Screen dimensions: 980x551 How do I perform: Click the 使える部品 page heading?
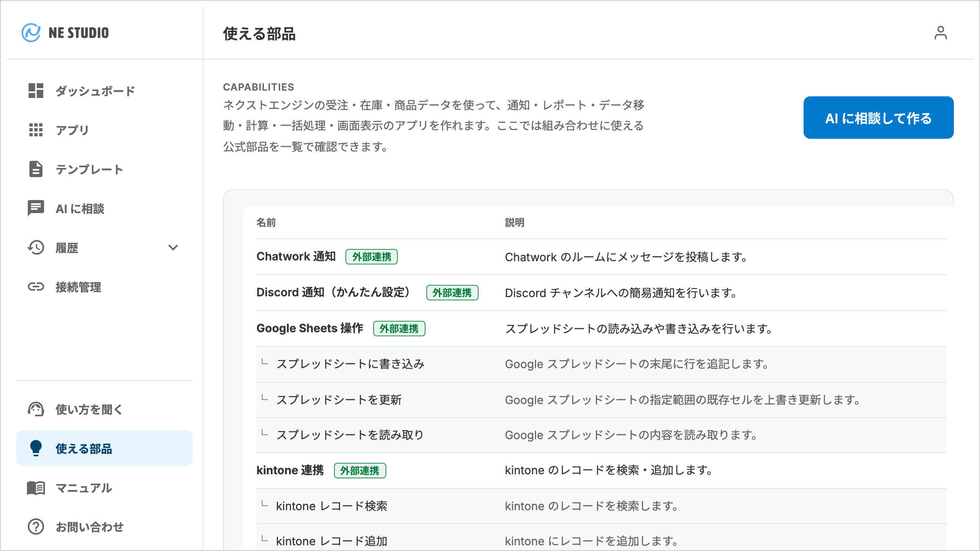tap(259, 33)
